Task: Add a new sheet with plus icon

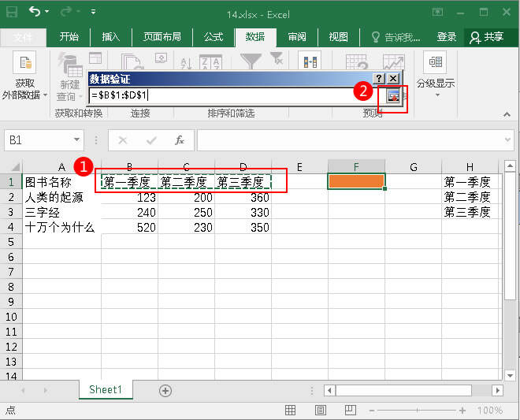Action: (165, 390)
